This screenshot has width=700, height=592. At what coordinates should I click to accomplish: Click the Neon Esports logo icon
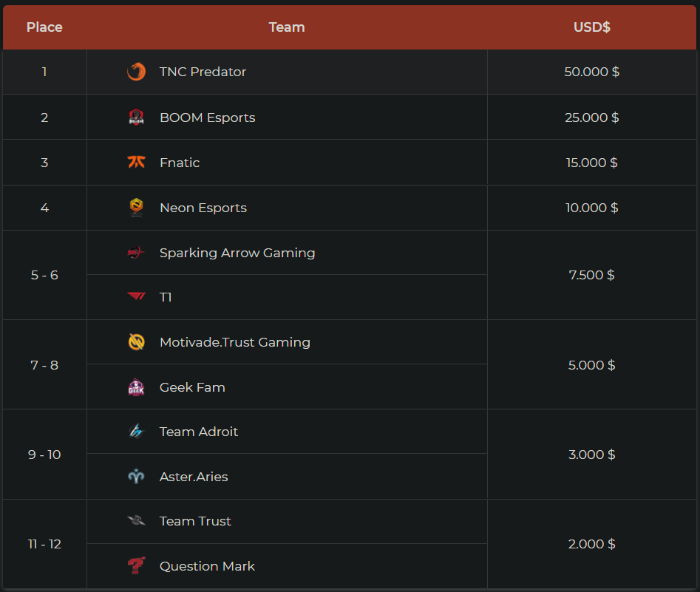(136, 208)
